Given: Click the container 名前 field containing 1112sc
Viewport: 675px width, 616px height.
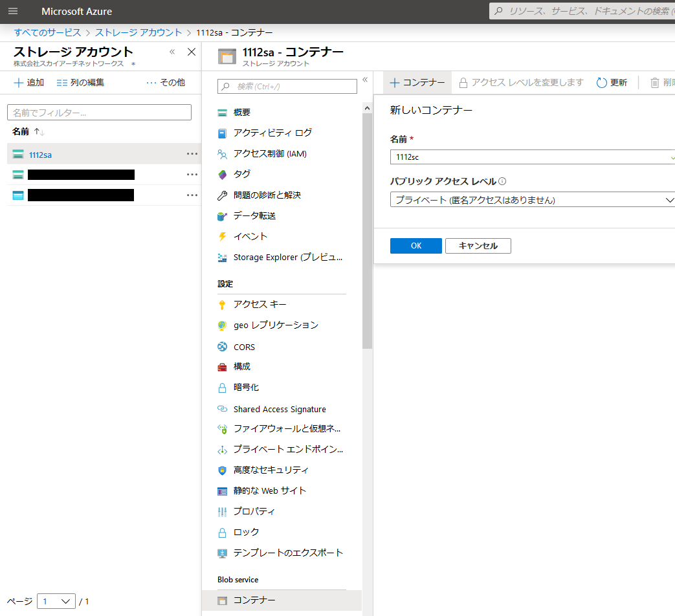Looking at the screenshot, I should (x=533, y=157).
